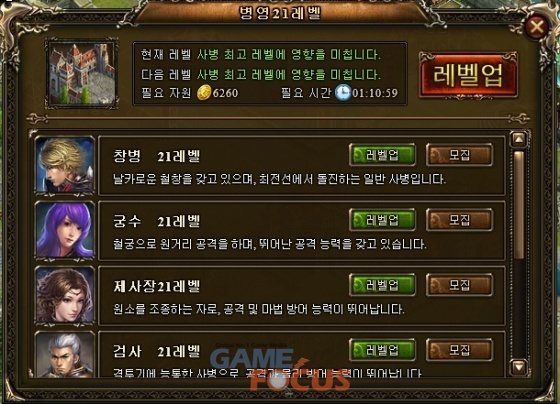
Task: Click the priest (제사장) portrait icon
Action: click(x=65, y=296)
